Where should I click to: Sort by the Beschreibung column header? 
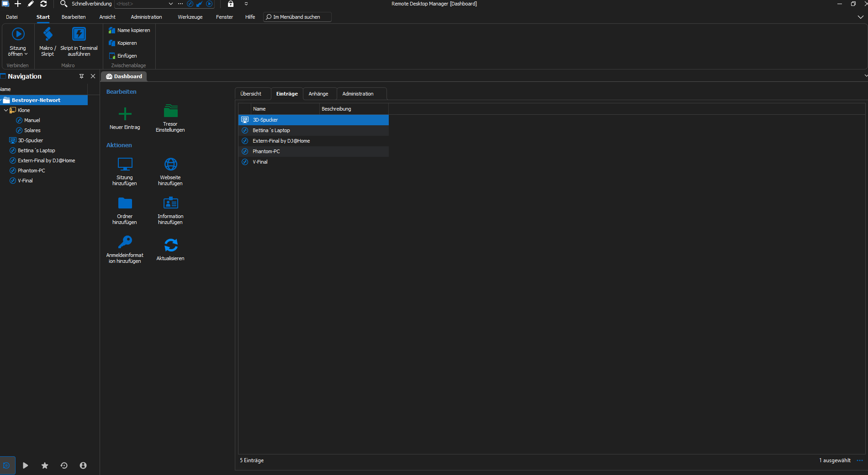(x=354, y=109)
